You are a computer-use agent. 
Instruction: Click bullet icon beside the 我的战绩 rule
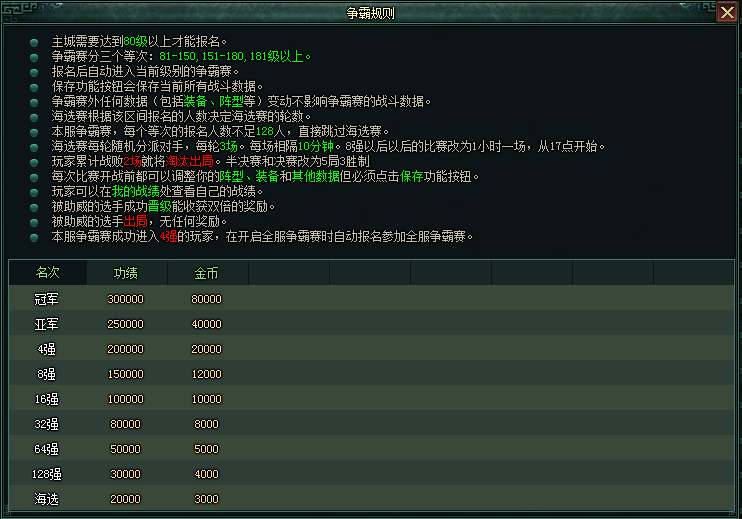34,191
